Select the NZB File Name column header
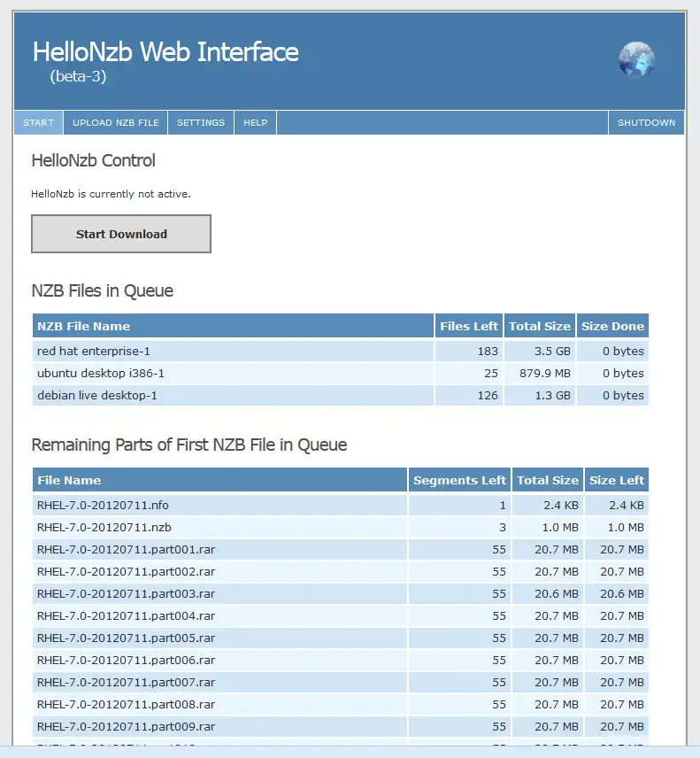Image resolution: width=700 pixels, height=758 pixels. point(233,326)
